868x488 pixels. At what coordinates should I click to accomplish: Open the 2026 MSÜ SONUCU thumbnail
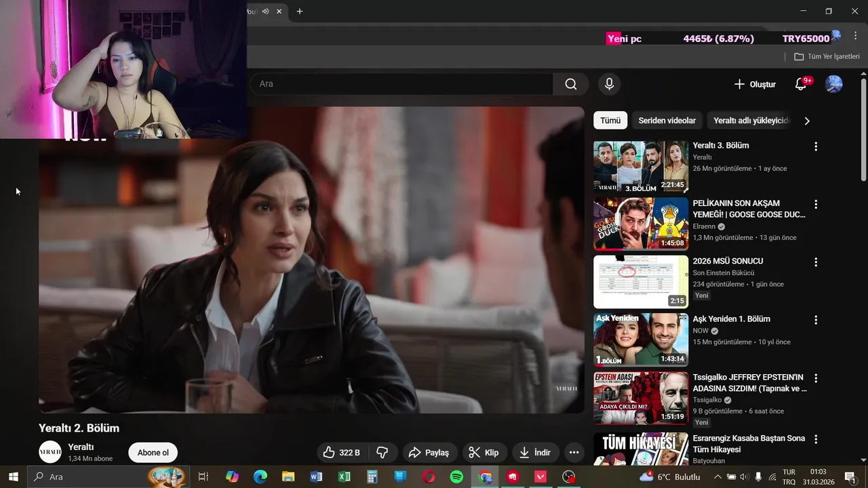pos(641,282)
